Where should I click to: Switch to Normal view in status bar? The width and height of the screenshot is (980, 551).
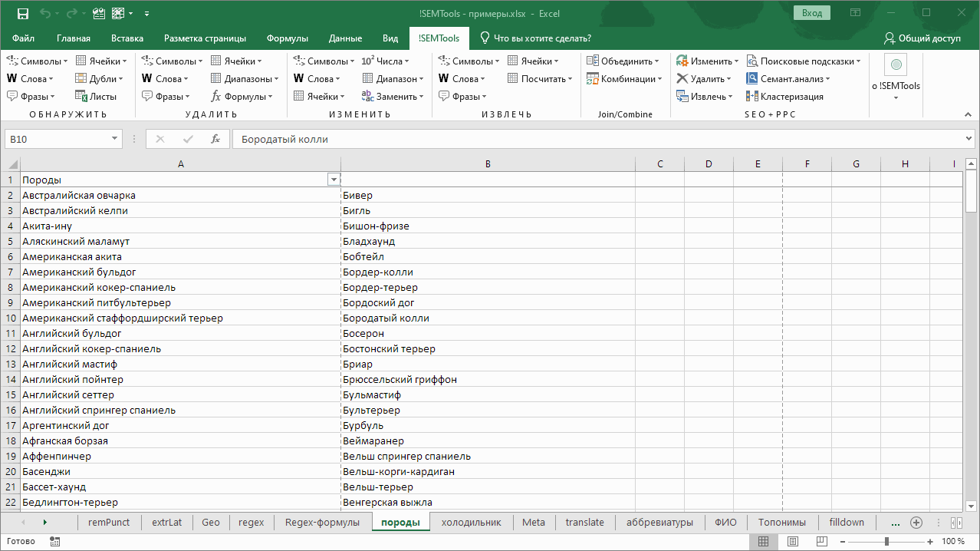pos(764,542)
